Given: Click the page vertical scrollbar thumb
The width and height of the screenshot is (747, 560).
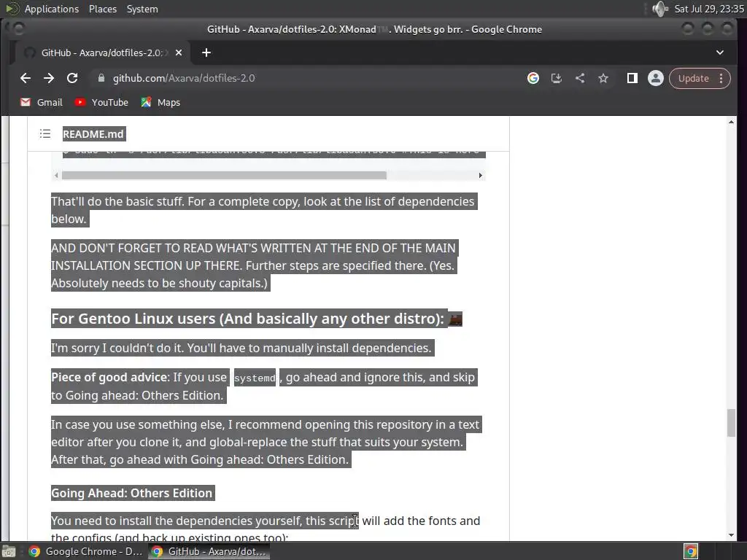Looking at the screenshot, I should point(731,422).
